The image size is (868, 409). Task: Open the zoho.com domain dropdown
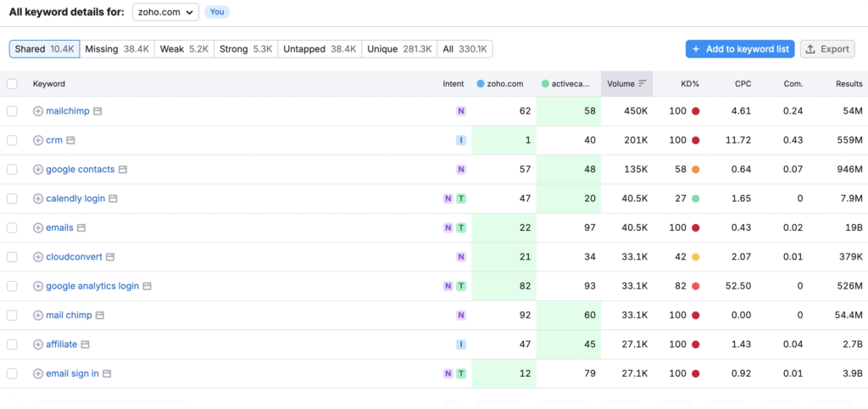165,12
